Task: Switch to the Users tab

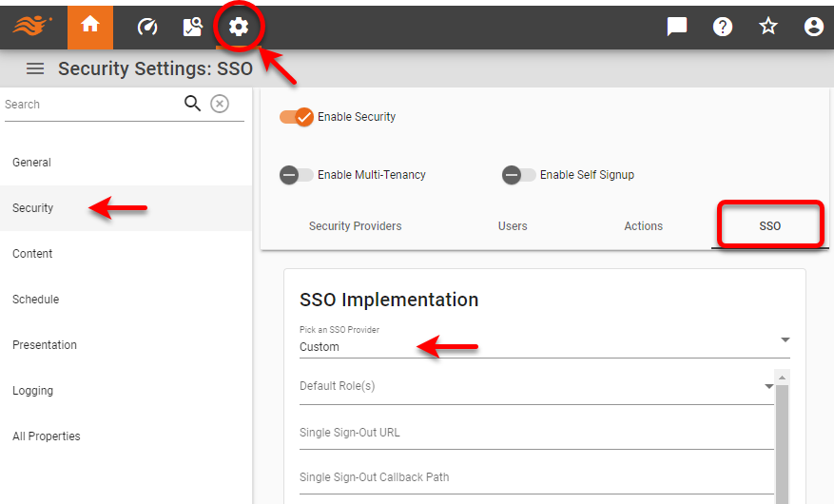Action: pos(513,226)
